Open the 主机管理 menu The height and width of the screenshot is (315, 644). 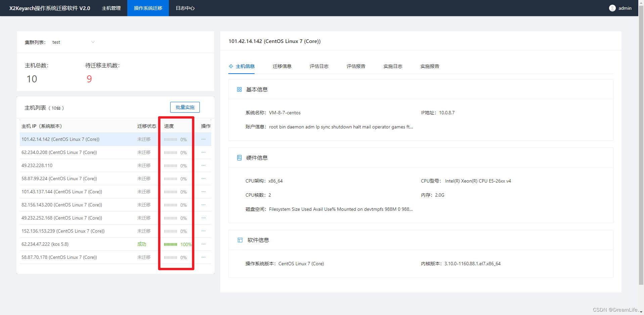coord(111,8)
